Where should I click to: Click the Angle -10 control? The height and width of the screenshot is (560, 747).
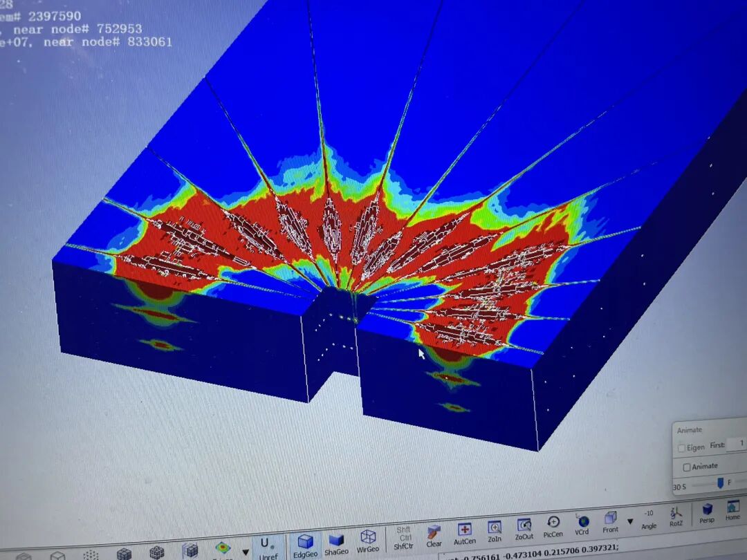649,519
